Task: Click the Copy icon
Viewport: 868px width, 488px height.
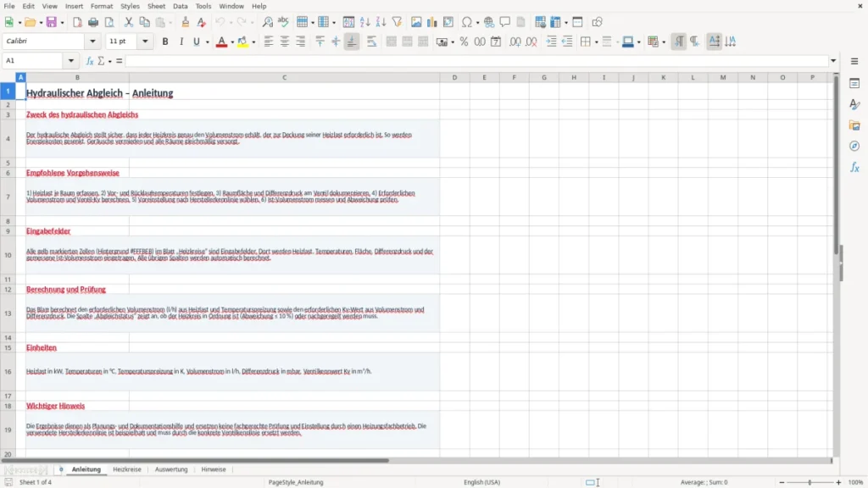Action: tap(144, 22)
